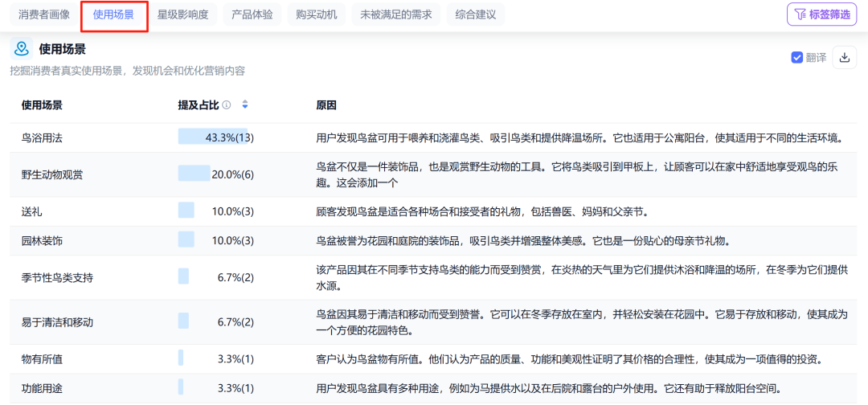Select the 野生动物观赏 row label
The height and width of the screenshot is (405, 868).
(x=52, y=175)
